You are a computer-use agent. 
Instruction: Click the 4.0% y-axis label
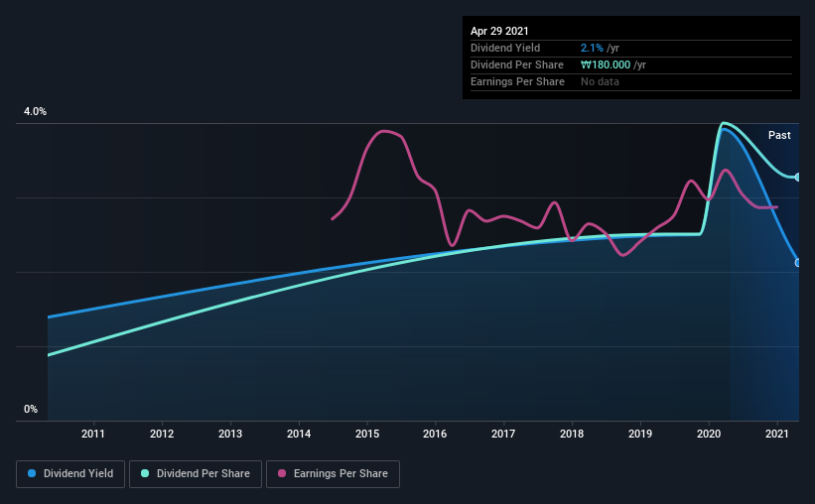tap(35, 111)
